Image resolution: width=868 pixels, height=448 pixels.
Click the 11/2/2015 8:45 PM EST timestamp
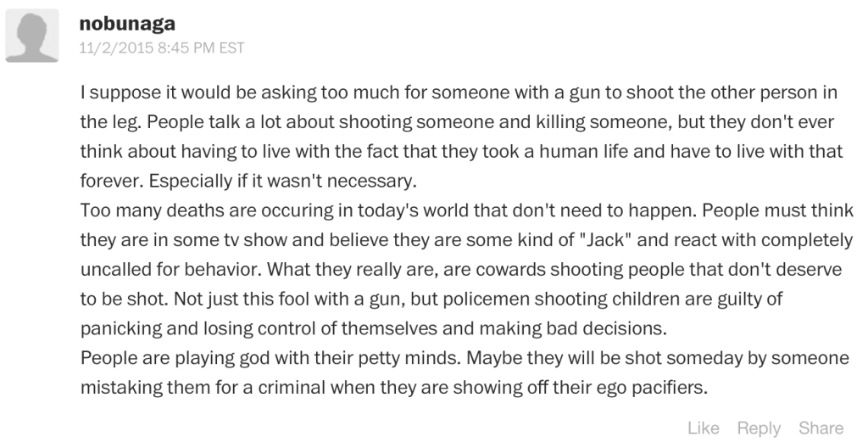tap(161, 48)
